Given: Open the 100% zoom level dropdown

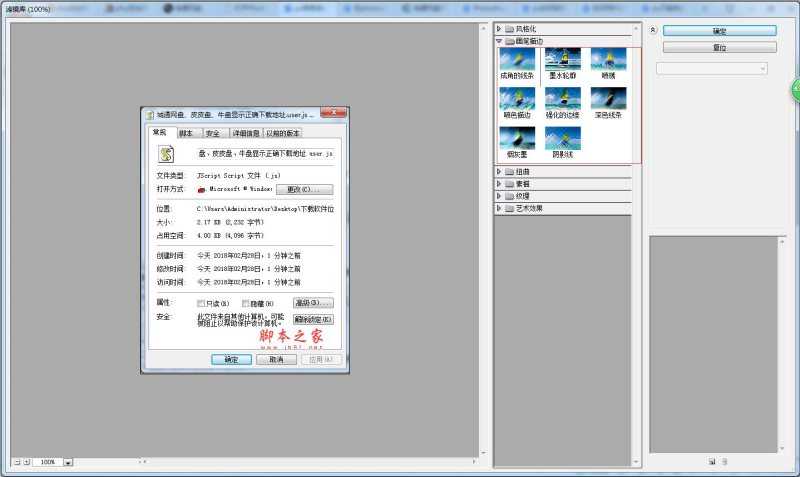Looking at the screenshot, I should (68, 462).
